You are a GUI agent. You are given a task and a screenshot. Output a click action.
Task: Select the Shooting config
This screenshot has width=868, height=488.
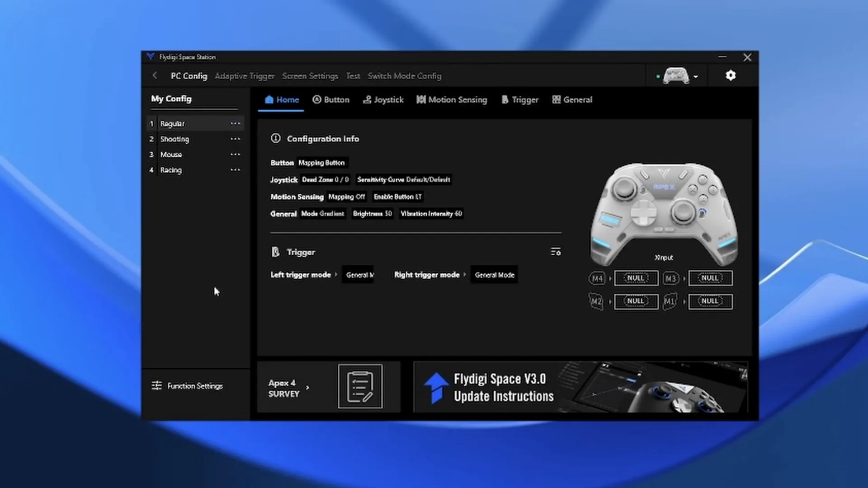pos(195,139)
